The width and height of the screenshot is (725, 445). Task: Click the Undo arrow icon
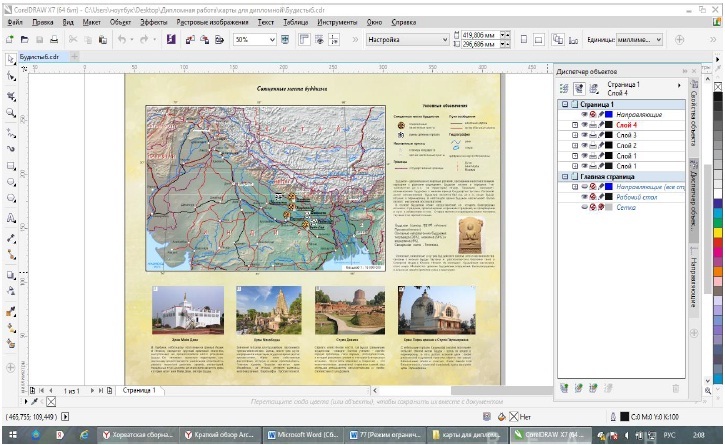(x=121, y=40)
